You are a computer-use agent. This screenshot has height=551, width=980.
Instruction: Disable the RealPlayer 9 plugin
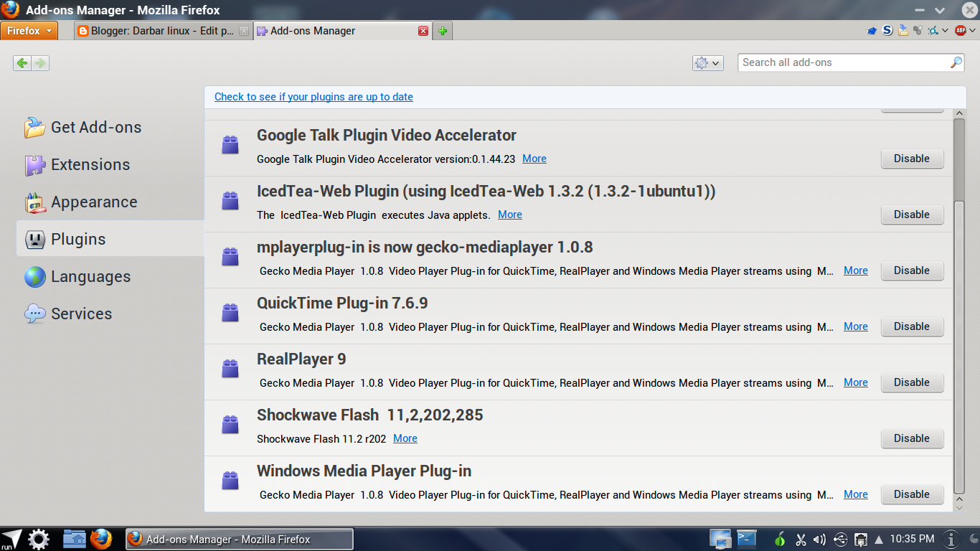point(912,382)
